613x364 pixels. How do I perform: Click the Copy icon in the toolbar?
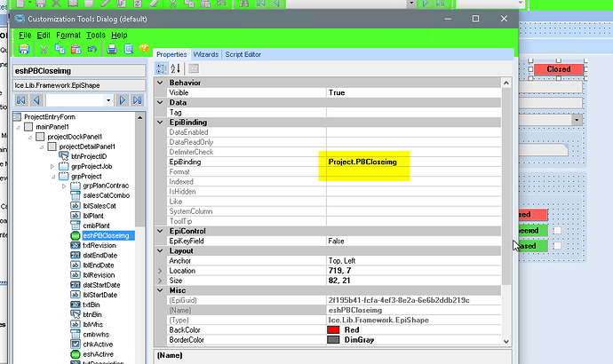(60, 49)
